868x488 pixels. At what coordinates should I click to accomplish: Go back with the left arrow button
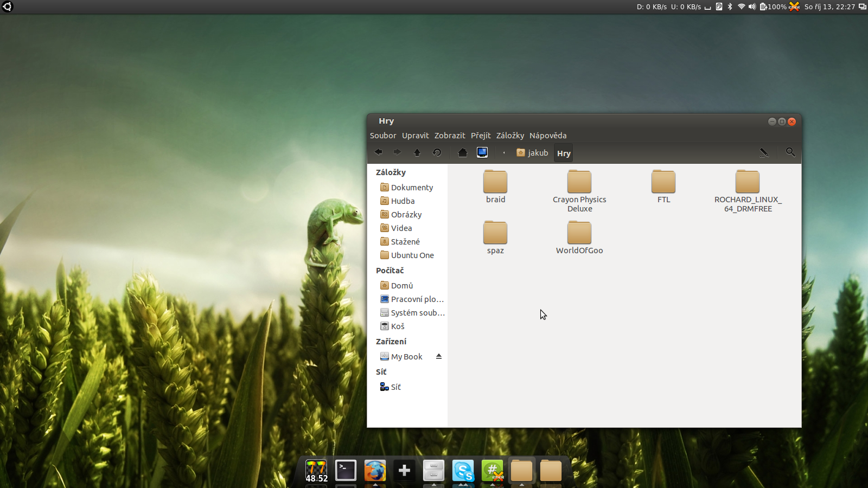pyautogui.click(x=379, y=152)
